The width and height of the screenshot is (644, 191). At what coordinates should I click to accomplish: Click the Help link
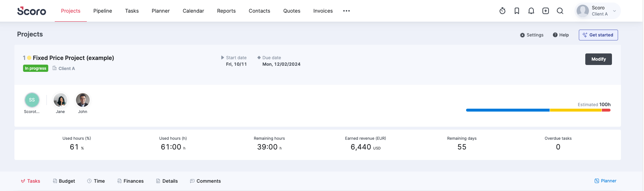561,35
